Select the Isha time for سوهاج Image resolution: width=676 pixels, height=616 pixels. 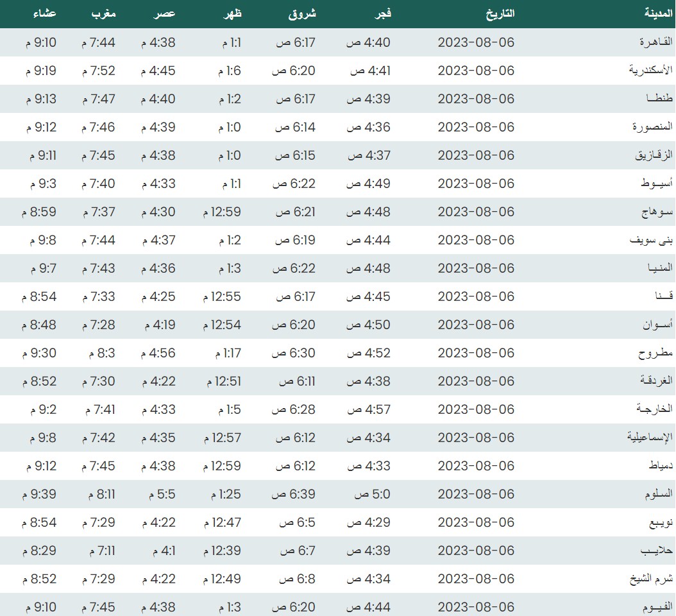pyautogui.click(x=39, y=212)
